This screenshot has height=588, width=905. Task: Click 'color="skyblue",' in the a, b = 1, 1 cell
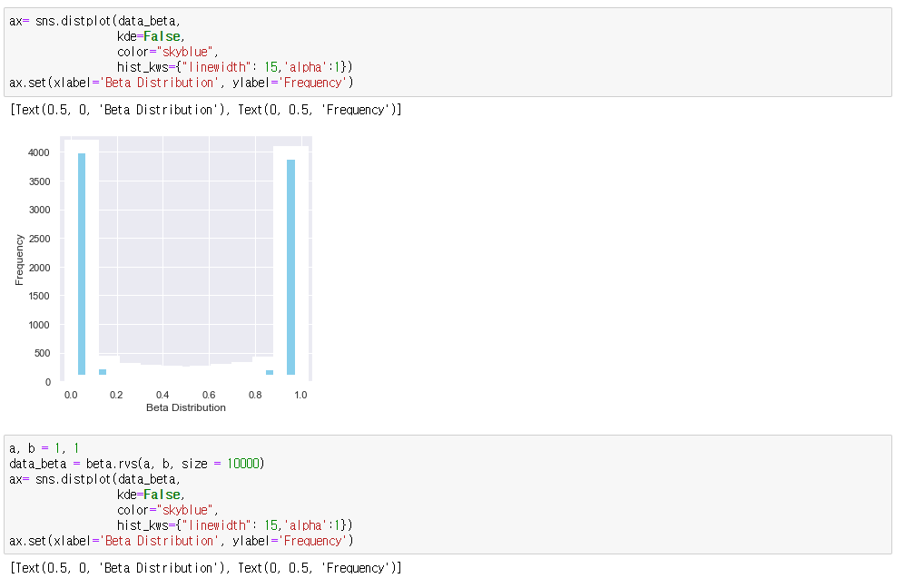pyautogui.click(x=167, y=510)
